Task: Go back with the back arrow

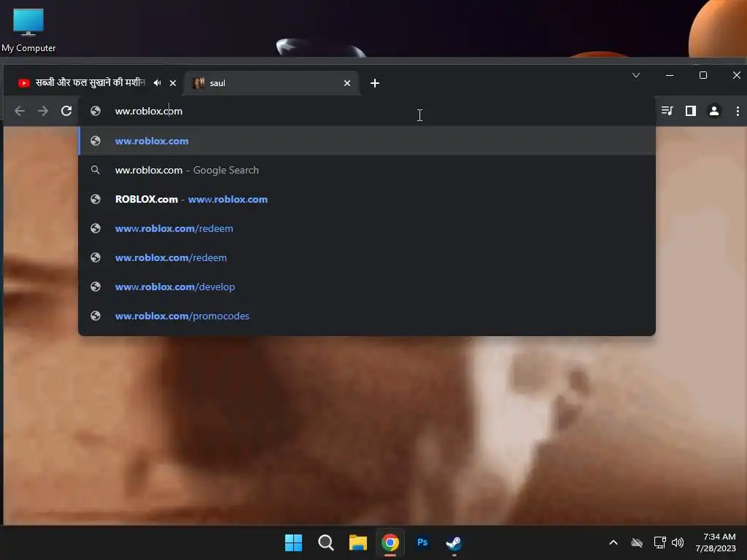Action: pyautogui.click(x=20, y=111)
